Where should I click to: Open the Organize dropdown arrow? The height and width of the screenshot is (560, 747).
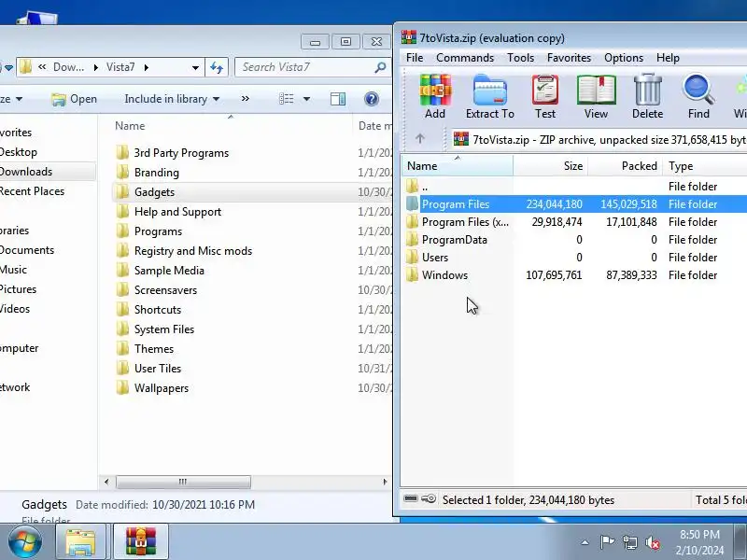(19, 99)
